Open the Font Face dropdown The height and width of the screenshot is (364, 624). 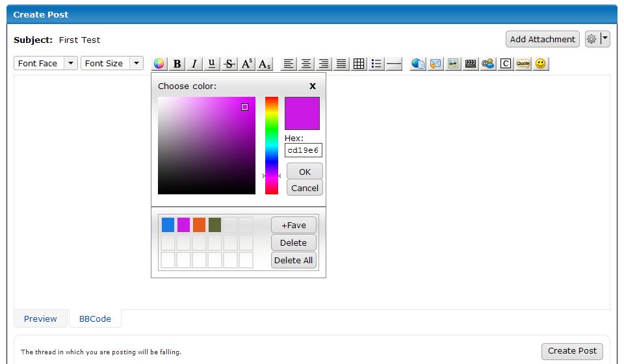point(45,63)
